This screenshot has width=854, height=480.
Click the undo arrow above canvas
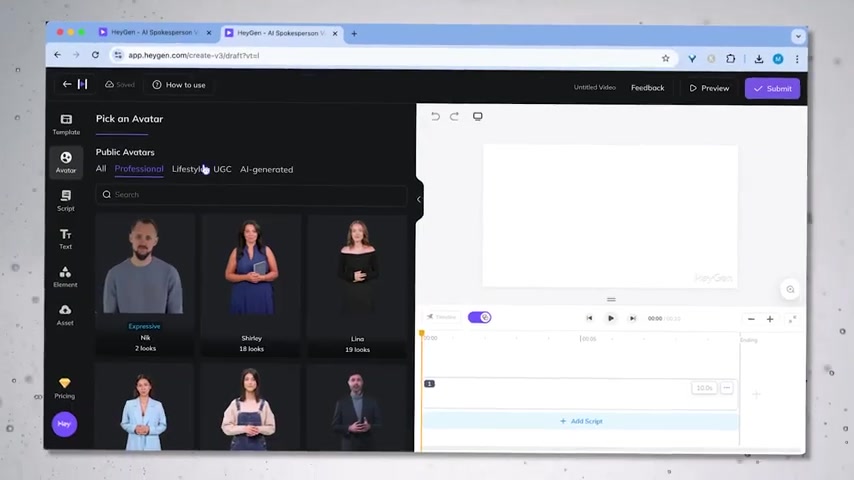coord(435,116)
